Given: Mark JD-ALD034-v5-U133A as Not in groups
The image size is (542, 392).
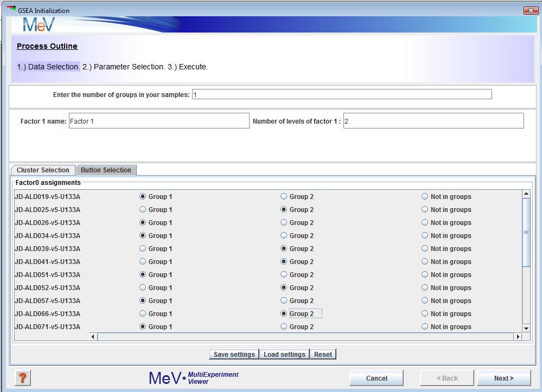Looking at the screenshot, I should click(x=425, y=236).
